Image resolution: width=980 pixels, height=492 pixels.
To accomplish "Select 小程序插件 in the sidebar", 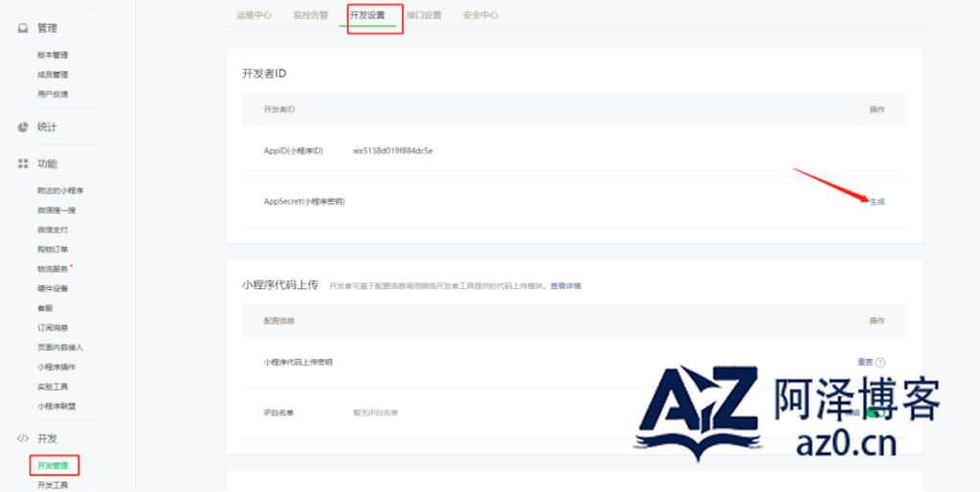I will 56,367.
